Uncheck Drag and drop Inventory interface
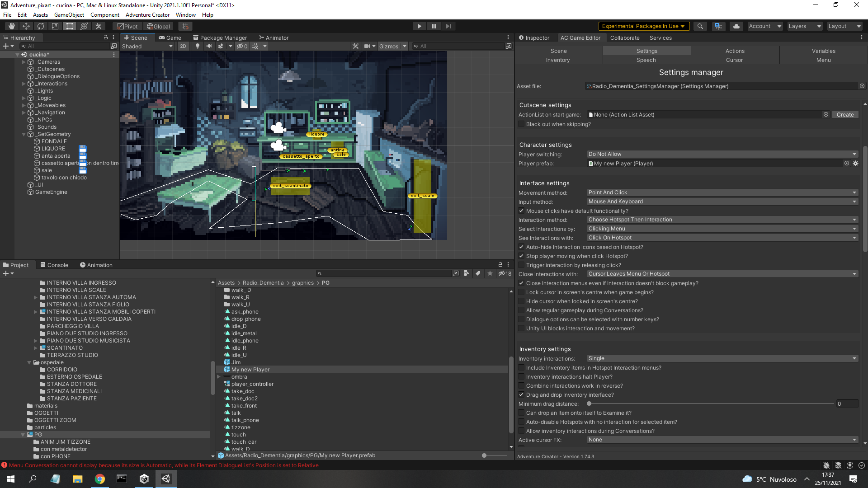The image size is (868, 488). pyautogui.click(x=521, y=395)
